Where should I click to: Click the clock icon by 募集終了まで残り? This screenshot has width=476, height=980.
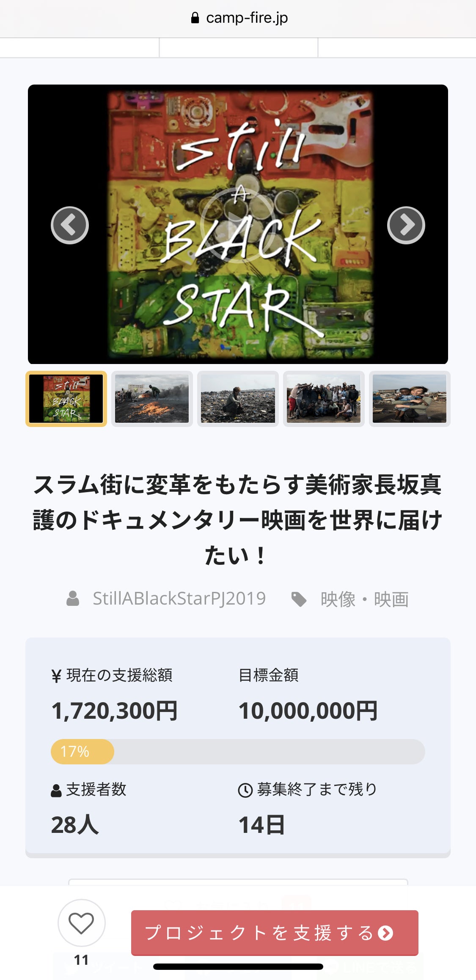coord(245,790)
